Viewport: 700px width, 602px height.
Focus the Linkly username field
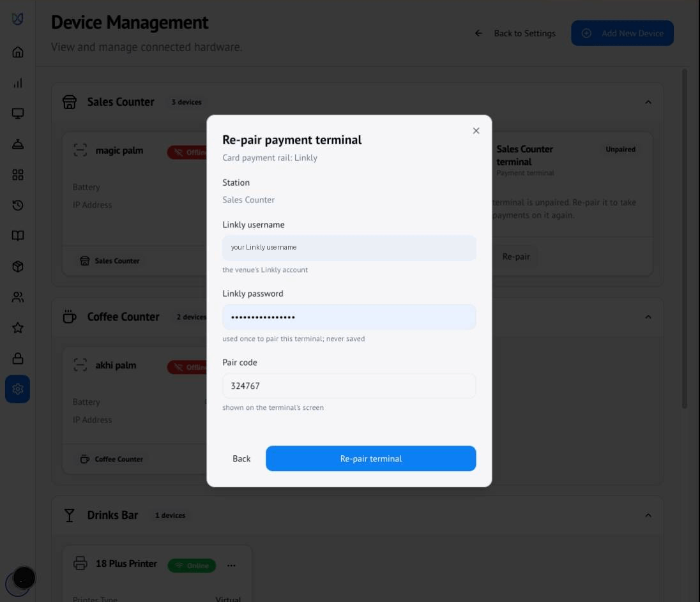click(x=349, y=248)
